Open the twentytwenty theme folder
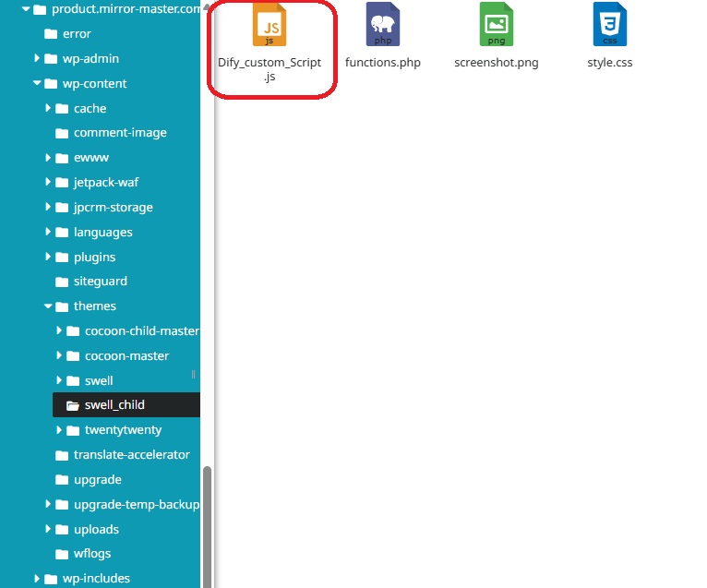 click(123, 430)
